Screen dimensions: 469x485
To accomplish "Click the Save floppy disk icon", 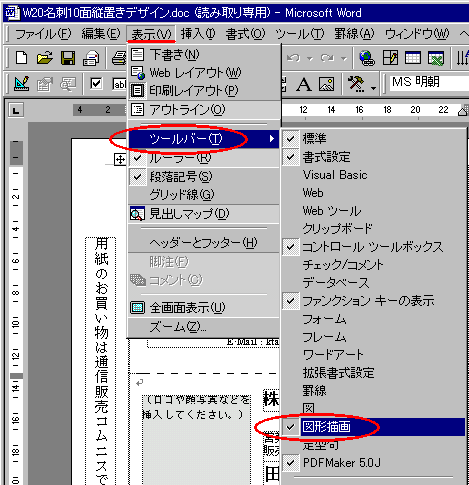I will click(x=68, y=58).
